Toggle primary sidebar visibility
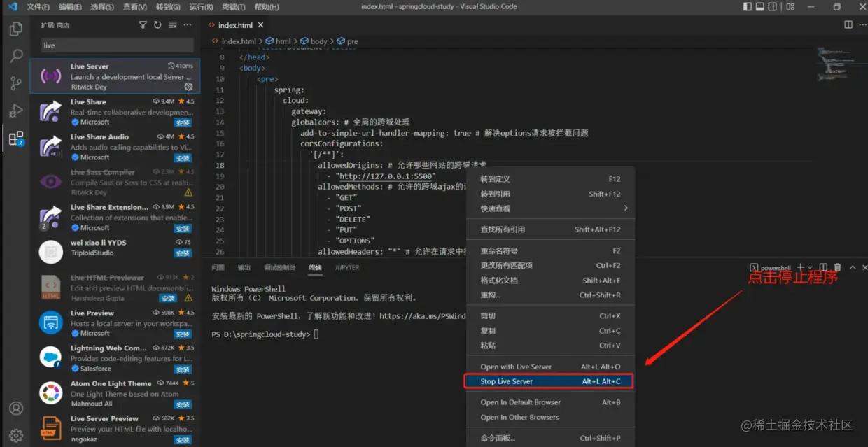This screenshot has height=447, width=868. click(x=748, y=7)
